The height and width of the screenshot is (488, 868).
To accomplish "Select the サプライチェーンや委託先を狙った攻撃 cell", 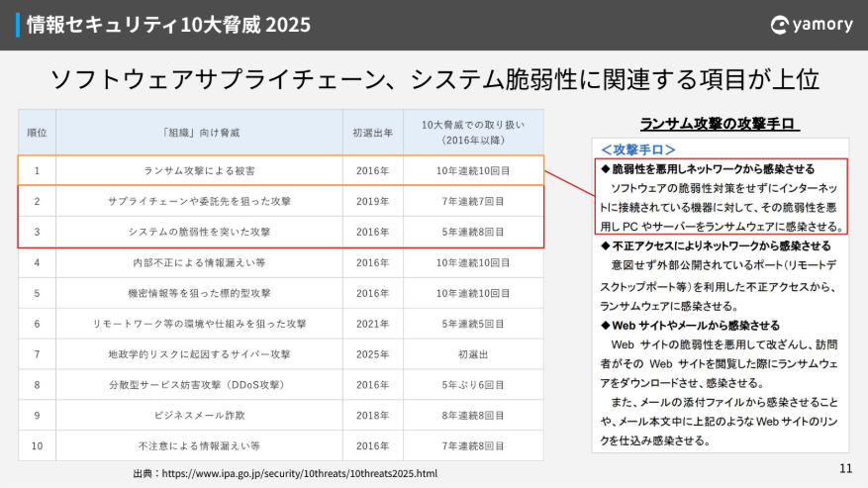I will click(199, 202).
